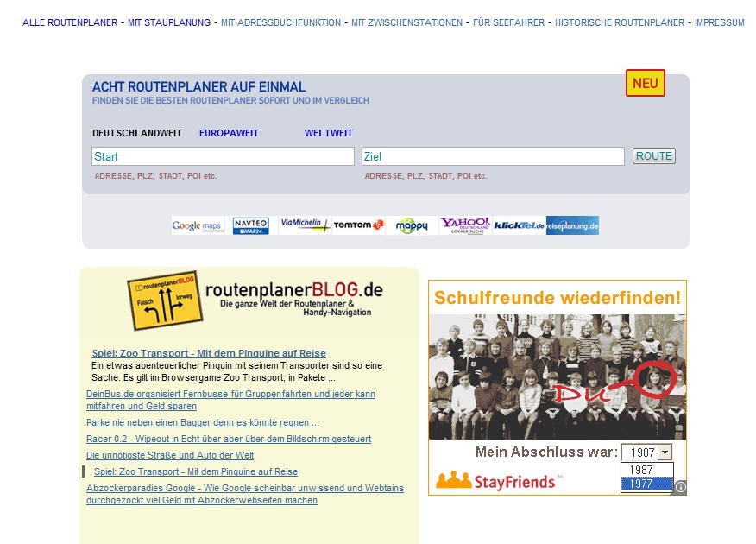Click the Google Maps logo

pos(198,225)
